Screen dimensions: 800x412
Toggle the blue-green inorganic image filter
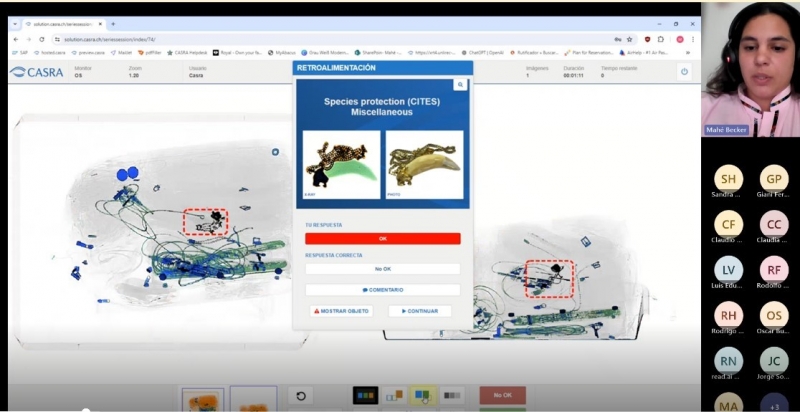[423, 396]
